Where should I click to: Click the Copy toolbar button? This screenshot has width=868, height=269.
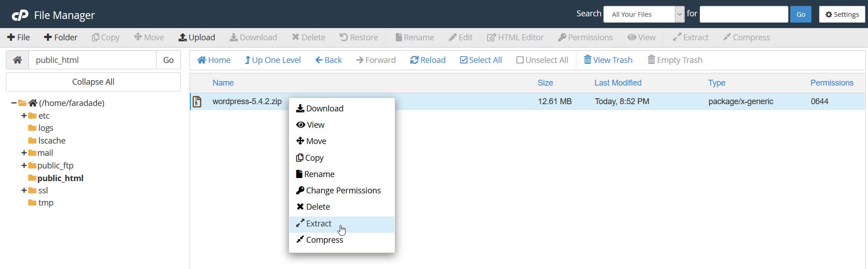105,37
